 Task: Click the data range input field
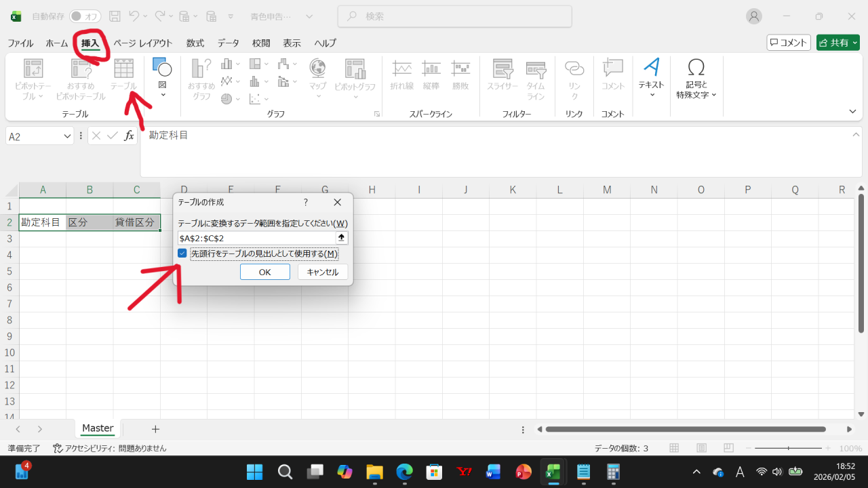pos(256,238)
